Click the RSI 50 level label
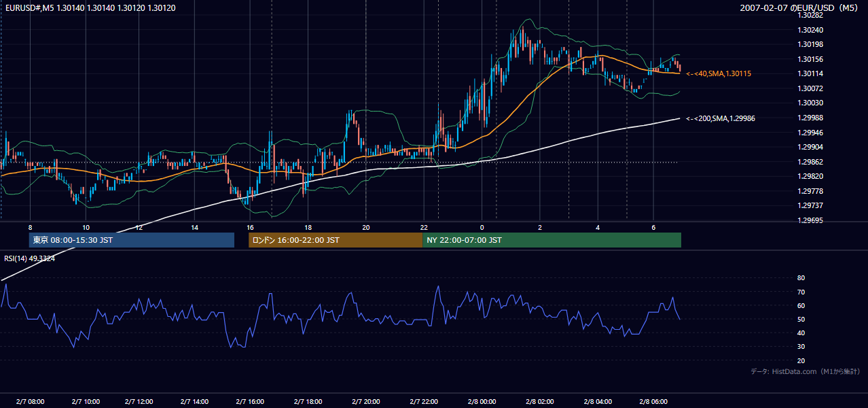868x408 pixels. click(801, 319)
